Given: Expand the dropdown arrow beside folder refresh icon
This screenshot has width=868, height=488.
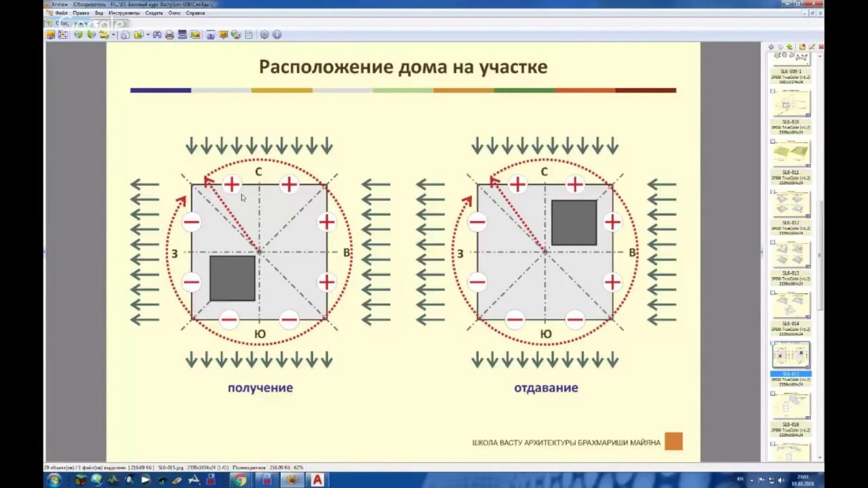Looking at the screenshot, I should [x=113, y=35].
